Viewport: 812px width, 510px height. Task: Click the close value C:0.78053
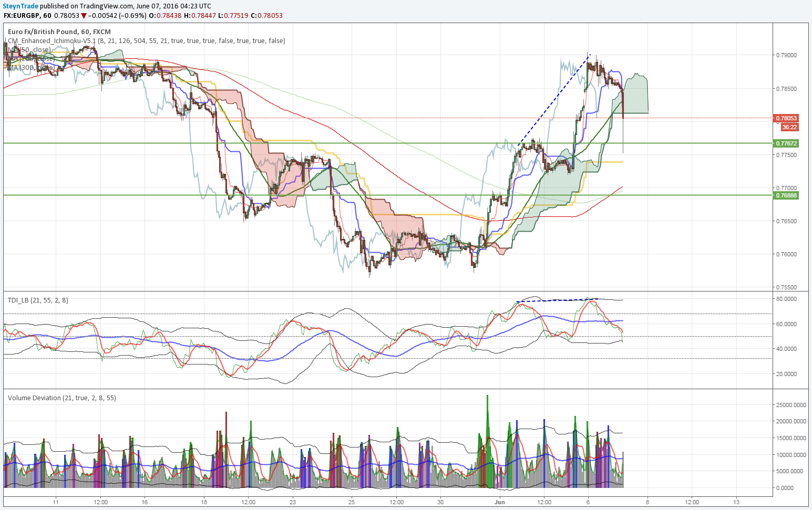pos(266,15)
